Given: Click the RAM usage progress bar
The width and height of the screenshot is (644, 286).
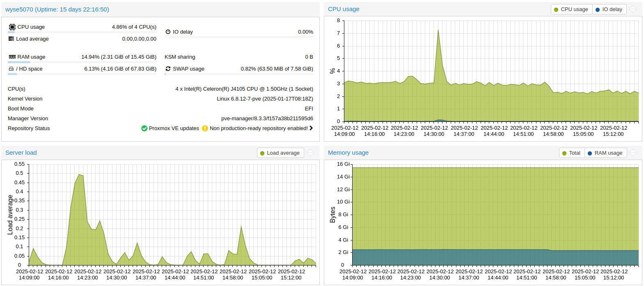Looking at the screenshot, I should (x=82, y=62).
